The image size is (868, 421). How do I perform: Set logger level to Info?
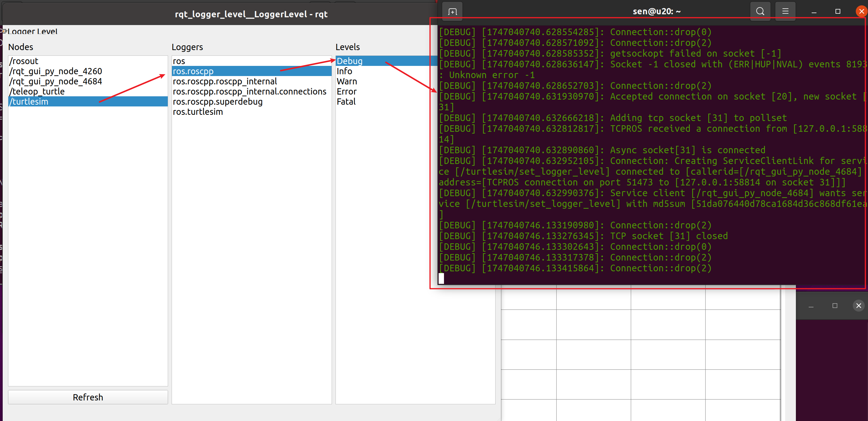point(344,71)
